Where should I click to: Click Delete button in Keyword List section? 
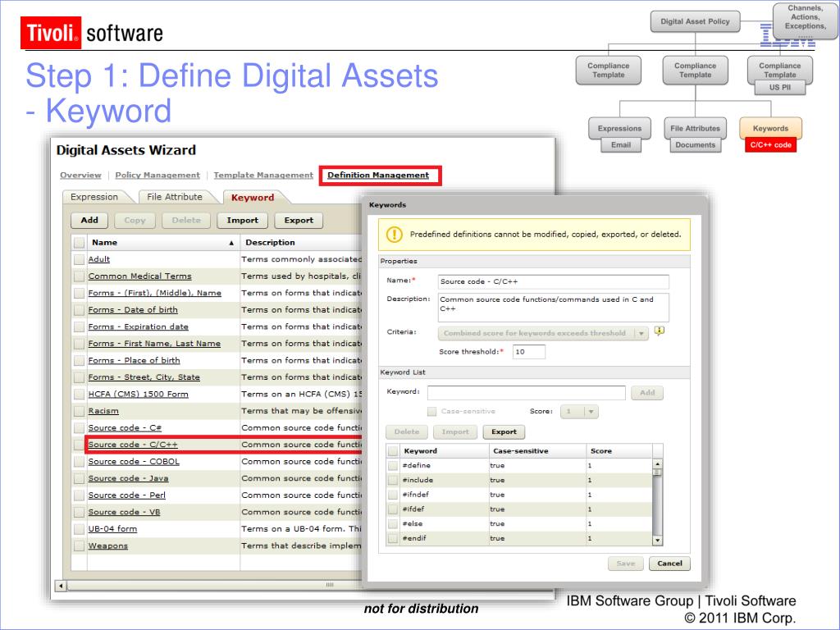click(x=407, y=431)
